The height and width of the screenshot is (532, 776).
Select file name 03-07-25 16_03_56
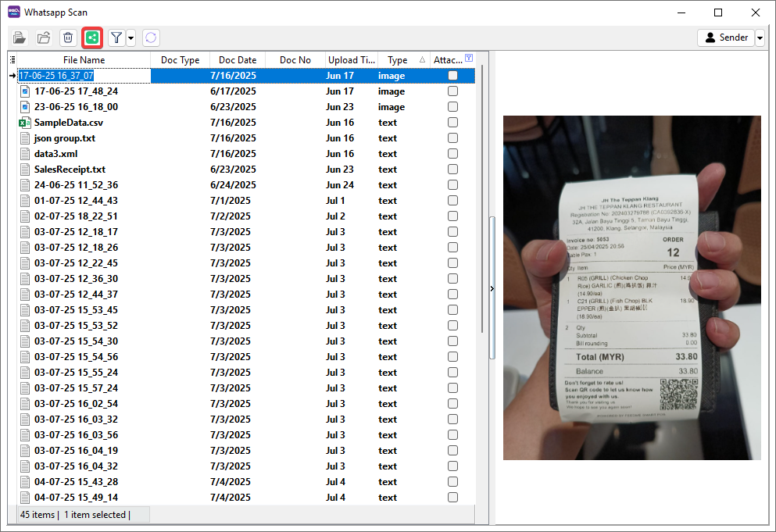(x=77, y=435)
